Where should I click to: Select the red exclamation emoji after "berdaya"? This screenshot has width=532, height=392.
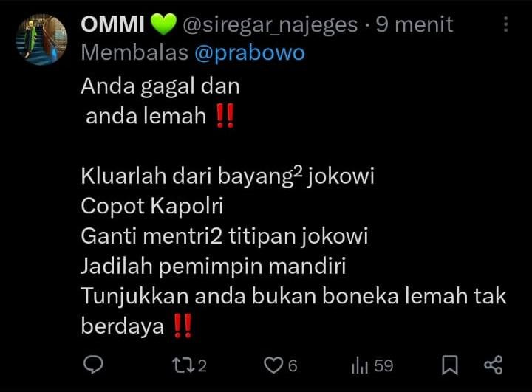183,326
